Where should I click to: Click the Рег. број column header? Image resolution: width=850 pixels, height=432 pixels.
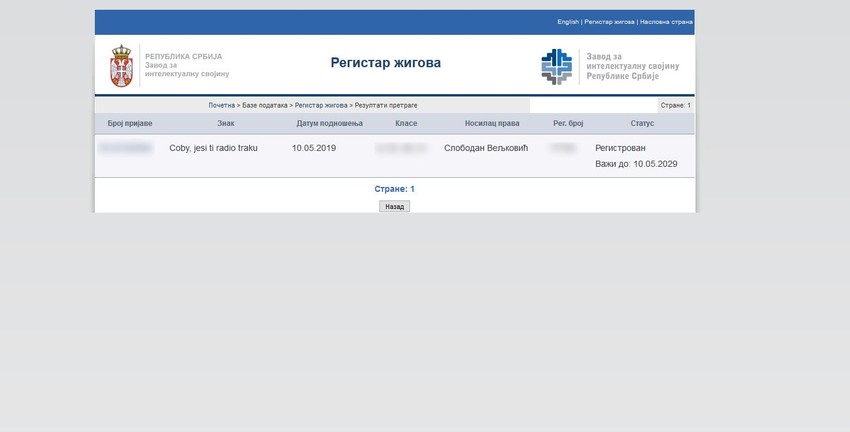pos(568,124)
